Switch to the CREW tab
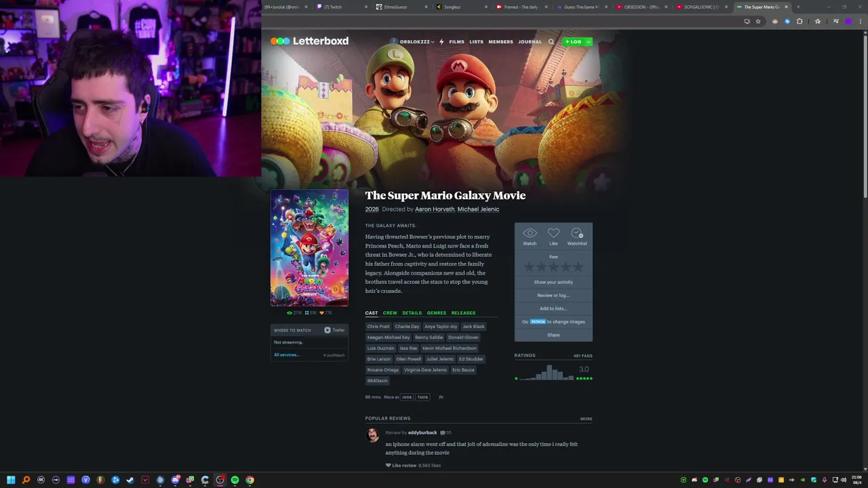Screen dimensions: 868x488 390,313
